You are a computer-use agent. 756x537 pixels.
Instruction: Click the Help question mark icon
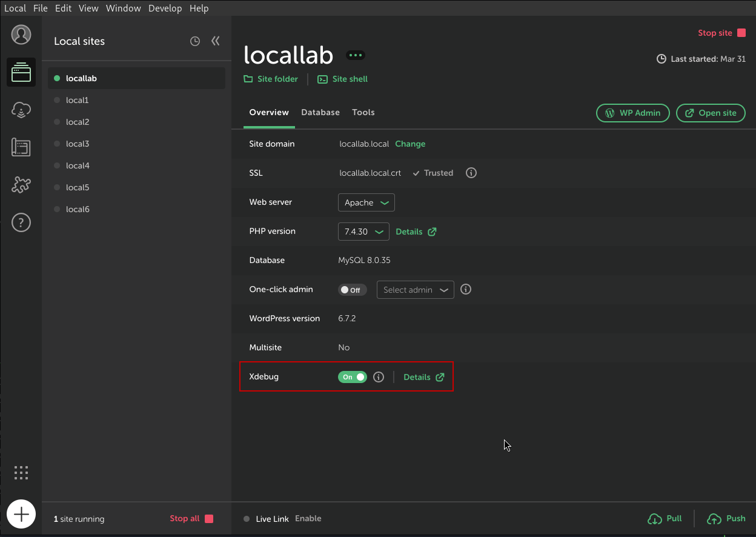[x=21, y=222]
